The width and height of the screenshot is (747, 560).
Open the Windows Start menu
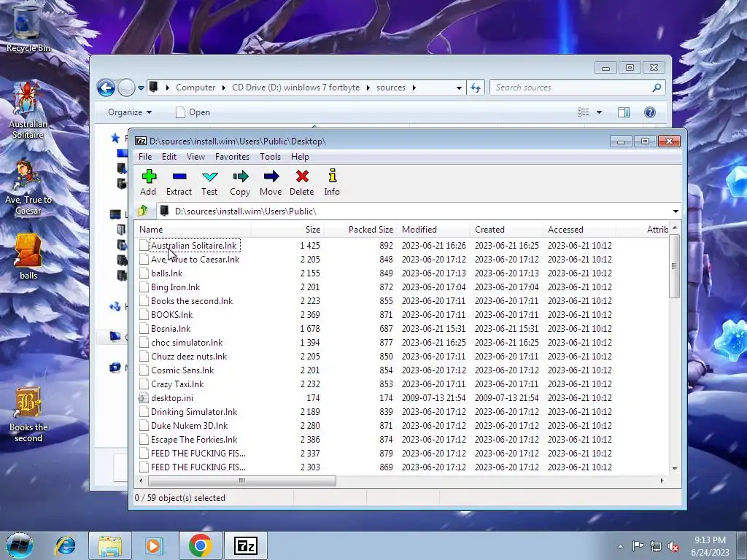pos(19,545)
